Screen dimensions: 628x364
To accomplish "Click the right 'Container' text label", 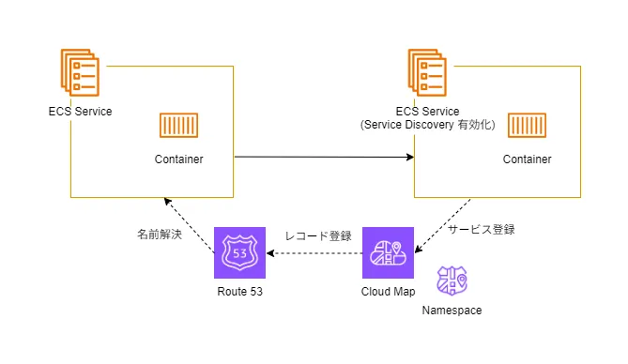I will coord(527,159).
